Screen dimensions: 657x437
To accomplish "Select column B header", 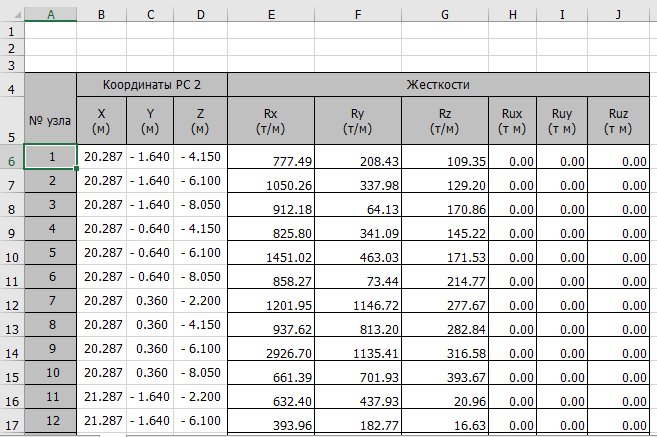I will pyautogui.click(x=101, y=15).
